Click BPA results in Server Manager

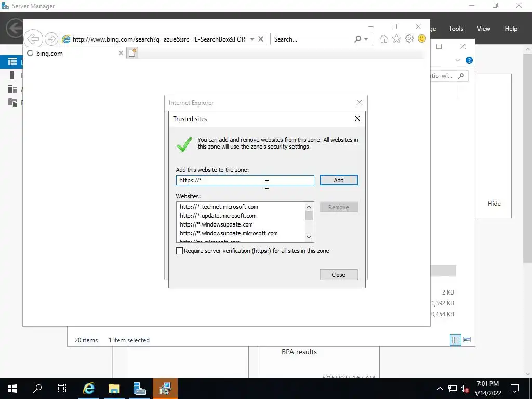(299, 352)
